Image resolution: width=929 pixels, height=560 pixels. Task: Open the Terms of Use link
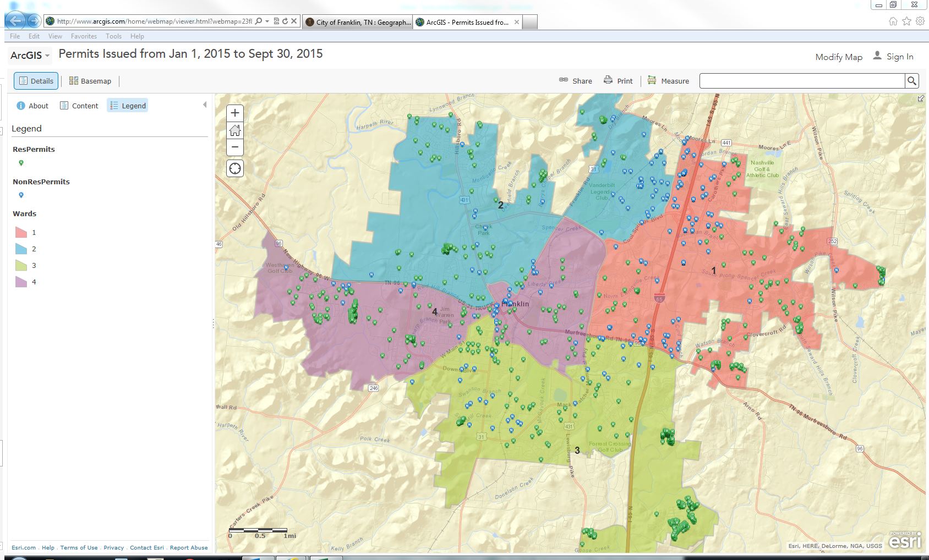click(79, 547)
